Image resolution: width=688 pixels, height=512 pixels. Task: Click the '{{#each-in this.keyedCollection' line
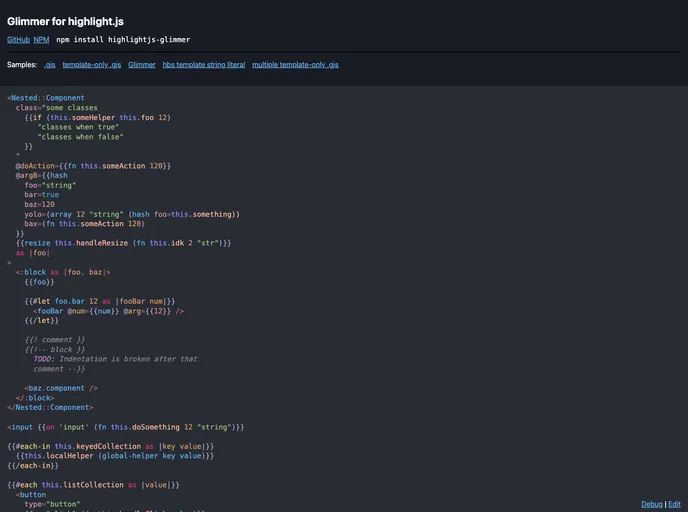point(111,446)
